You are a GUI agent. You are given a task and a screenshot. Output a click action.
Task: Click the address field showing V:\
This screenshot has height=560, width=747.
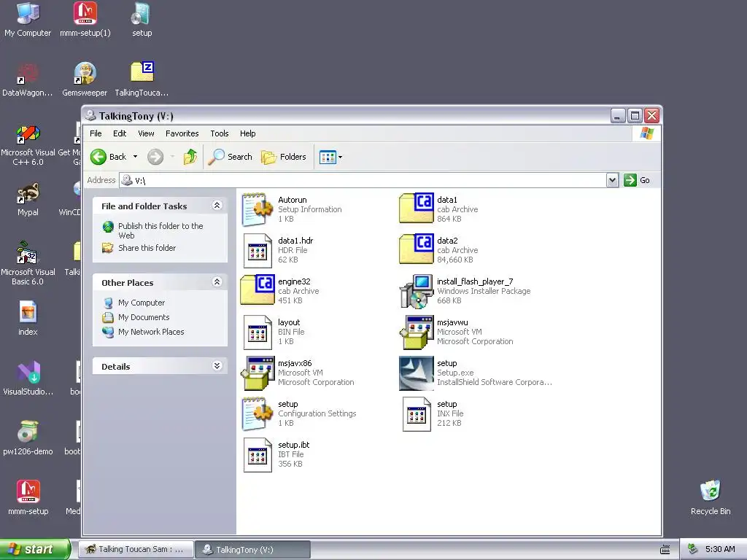point(362,180)
